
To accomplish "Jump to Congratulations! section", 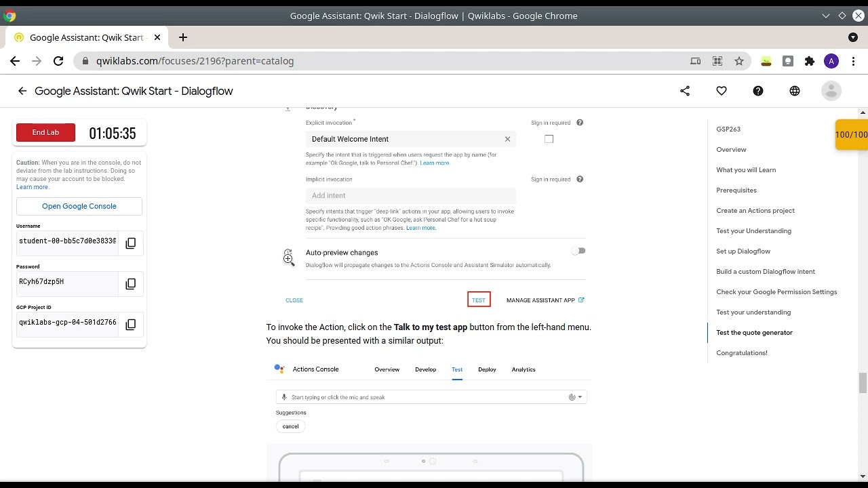I will [742, 352].
